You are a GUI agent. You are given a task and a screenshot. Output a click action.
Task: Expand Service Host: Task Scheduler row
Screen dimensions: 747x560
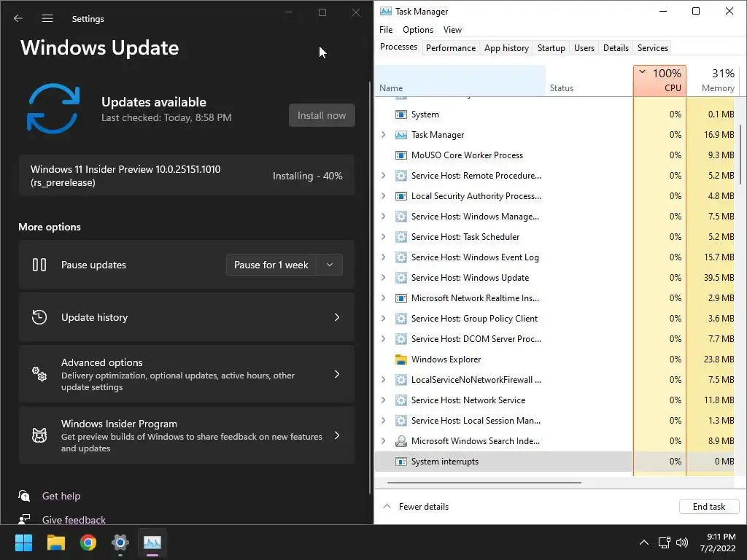[x=384, y=237]
